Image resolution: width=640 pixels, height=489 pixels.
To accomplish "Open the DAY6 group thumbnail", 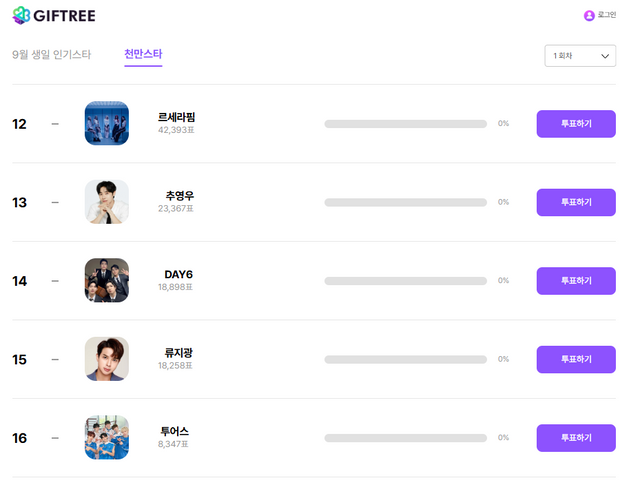I will point(107,281).
